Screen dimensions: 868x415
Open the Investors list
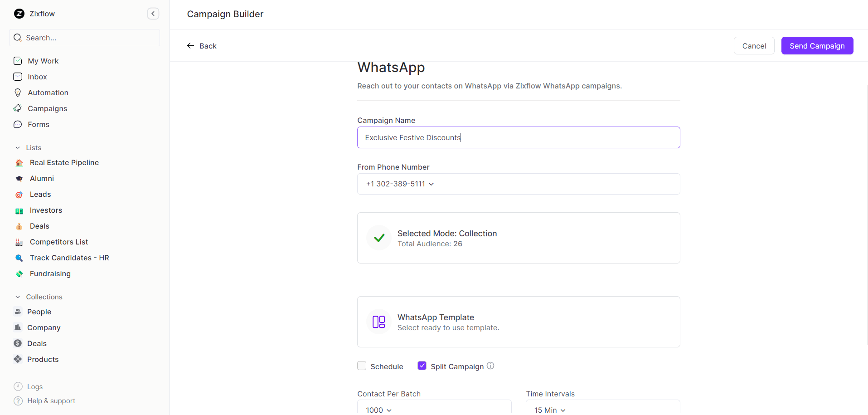46,210
